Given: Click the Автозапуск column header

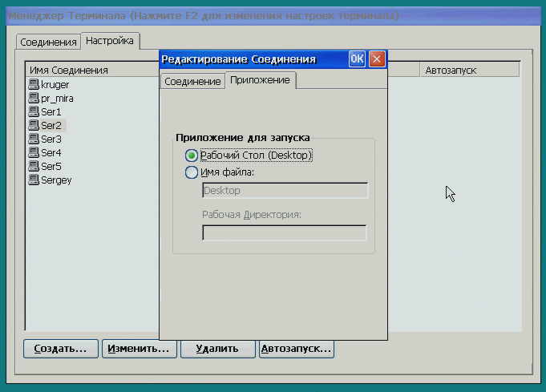Looking at the screenshot, I should tap(470, 70).
